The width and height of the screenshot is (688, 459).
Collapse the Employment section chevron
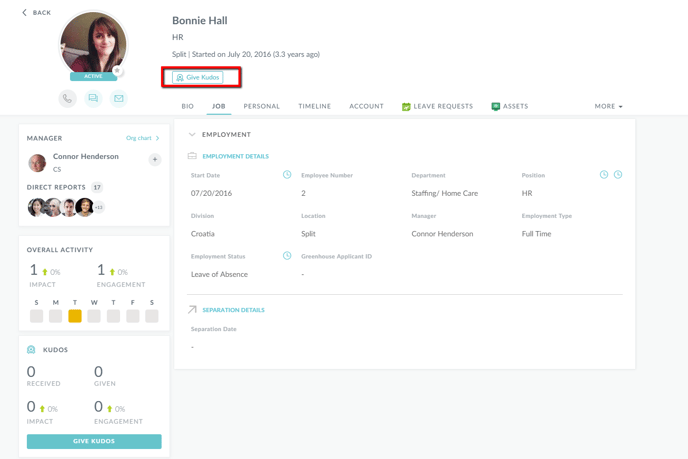click(192, 134)
